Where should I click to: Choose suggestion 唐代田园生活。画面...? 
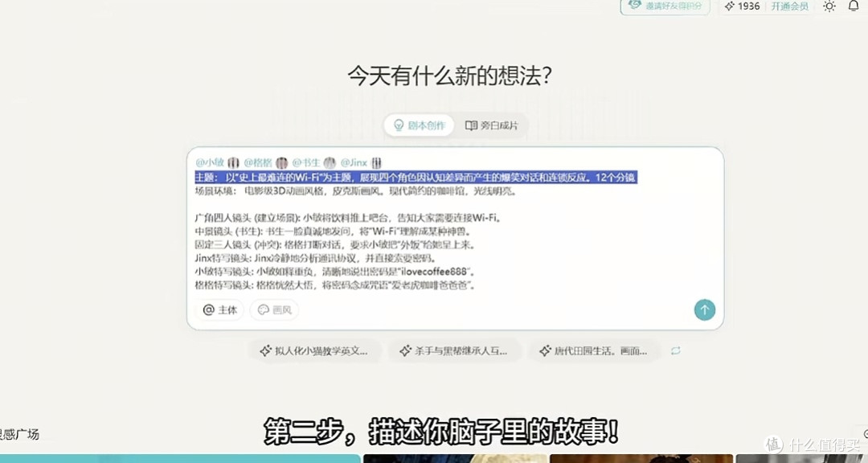(x=596, y=350)
